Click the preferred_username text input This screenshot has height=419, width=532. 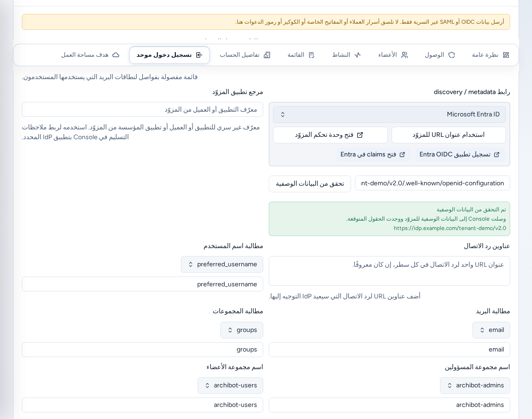142,284
